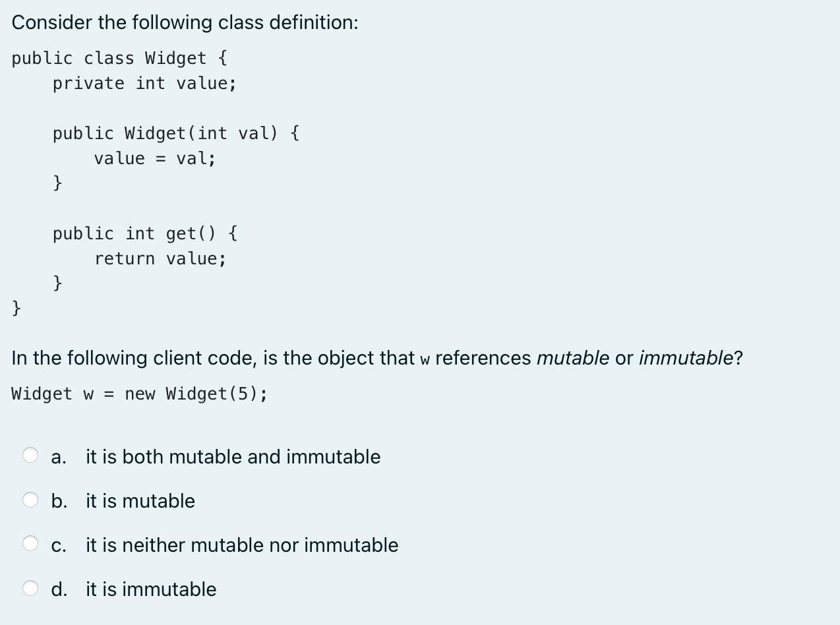Select radio button for option c
This screenshot has height=625, width=840.
(30, 543)
